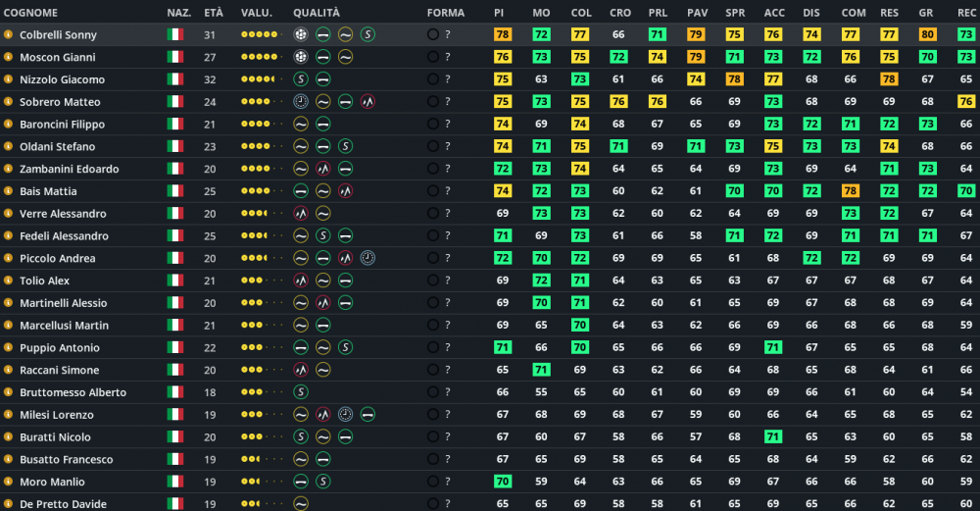Open rider Baroncini Filippo's profile
The height and width of the screenshot is (511, 980).
pyautogui.click(x=62, y=124)
